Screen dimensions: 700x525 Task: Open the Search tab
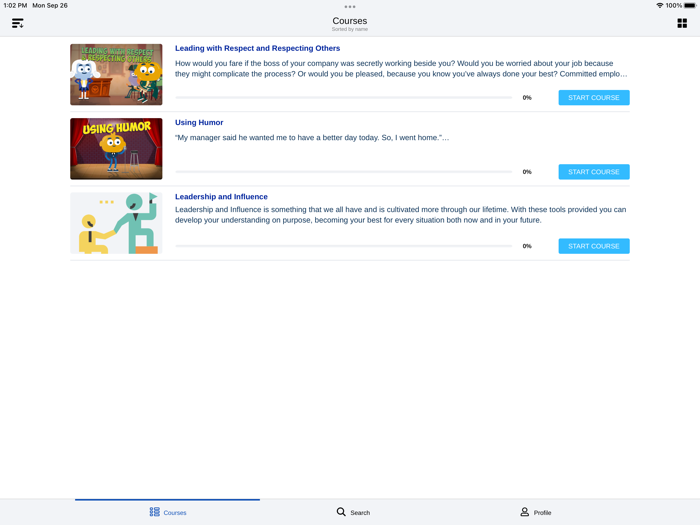pos(353,512)
